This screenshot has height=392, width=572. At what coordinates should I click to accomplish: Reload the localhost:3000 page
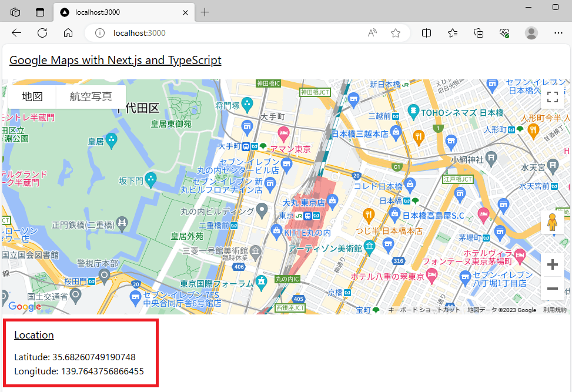(42, 33)
